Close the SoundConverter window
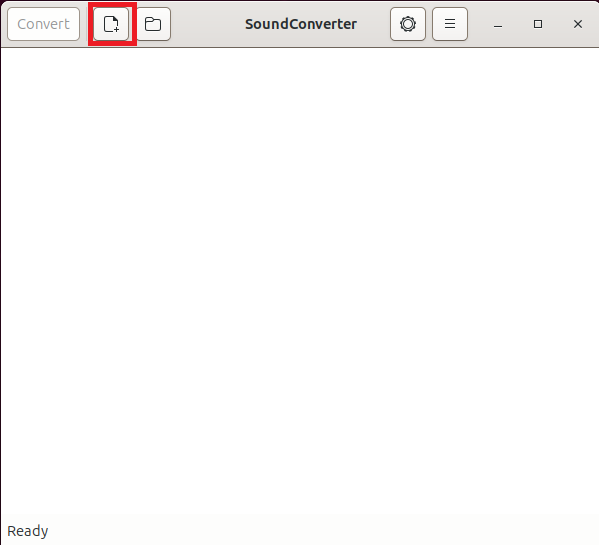The width and height of the screenshot is (599, 545). click(578, 24)
